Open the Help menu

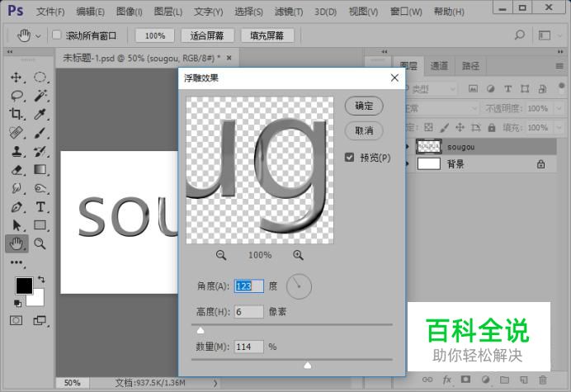(449, 12)
